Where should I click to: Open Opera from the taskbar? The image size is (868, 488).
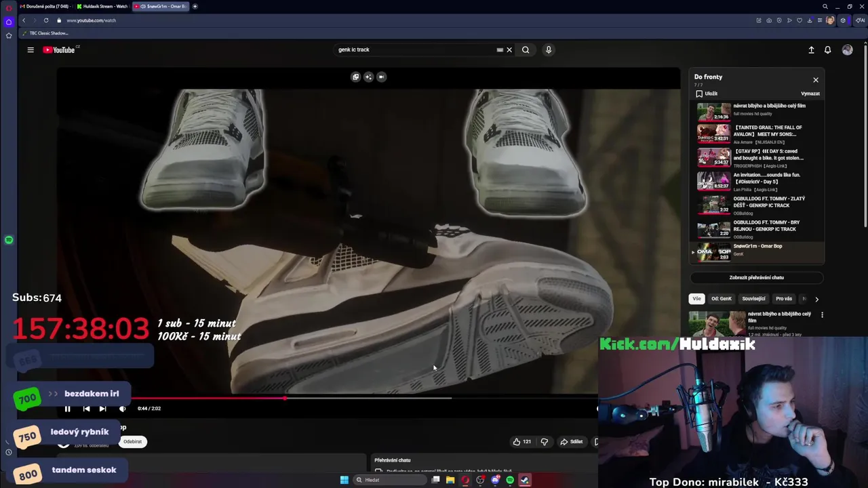point(465,480)
